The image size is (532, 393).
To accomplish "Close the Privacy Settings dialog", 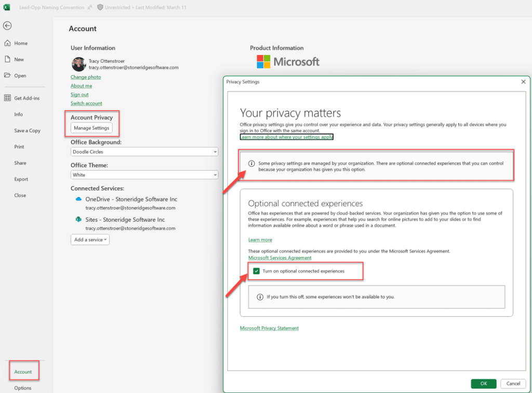I will (x=523, y=82).
